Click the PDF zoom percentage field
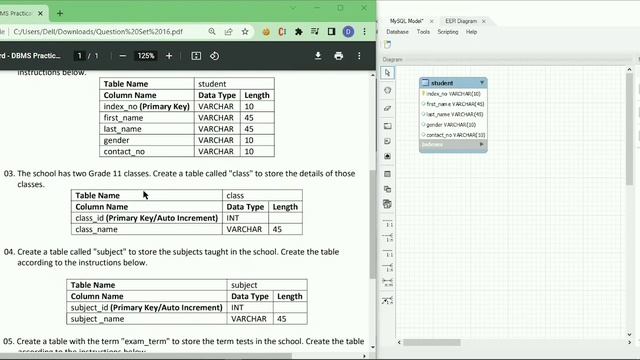Viewport: 640px width, 360px height. click(146, 56)
